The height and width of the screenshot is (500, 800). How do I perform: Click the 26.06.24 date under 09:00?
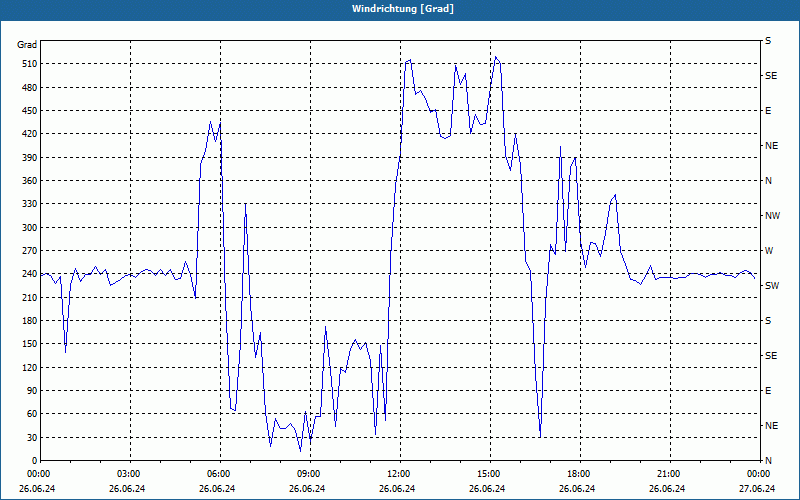click(307, 489)
